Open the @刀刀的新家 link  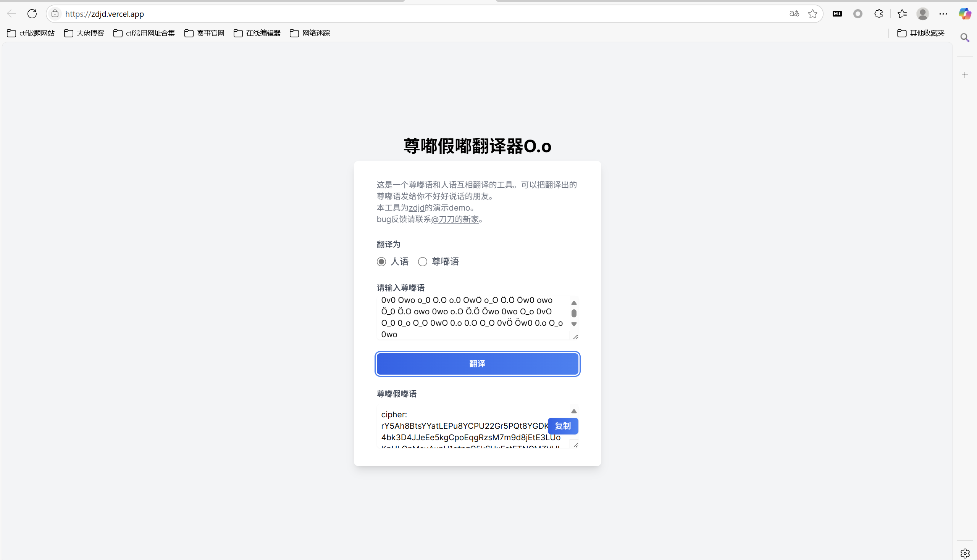(x=455, y=219)
